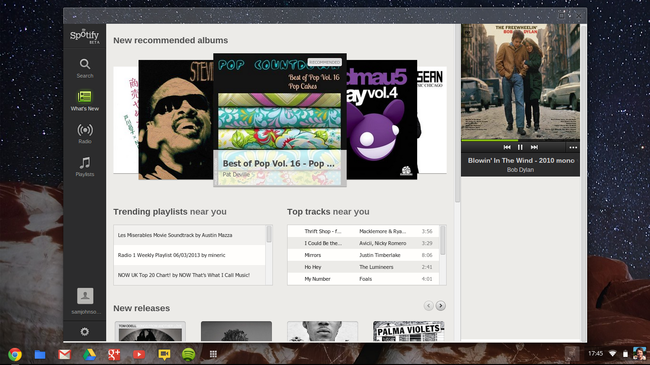Screen dimensions: 650x365
Task: Open Google+ from shelf
Action: pos(114,354)
